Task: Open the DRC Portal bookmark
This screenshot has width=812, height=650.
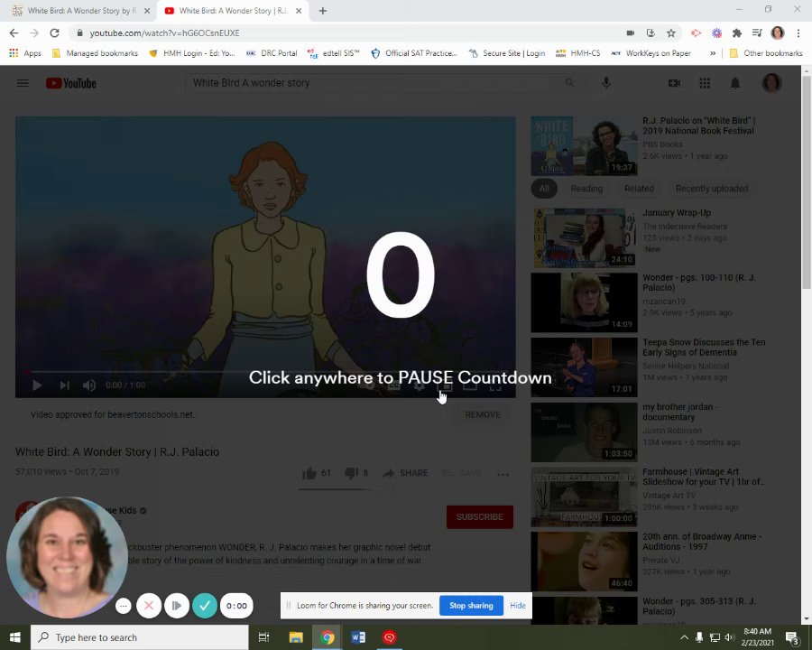Action: coord(272,53)
